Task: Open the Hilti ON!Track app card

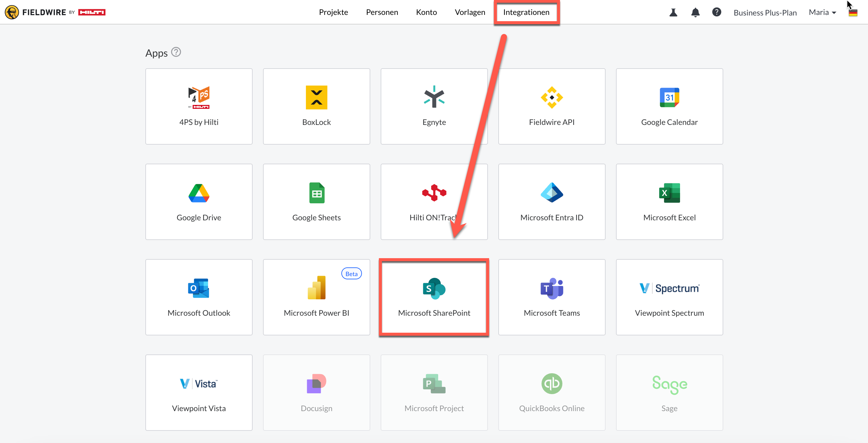Action: tap(434, 202)
